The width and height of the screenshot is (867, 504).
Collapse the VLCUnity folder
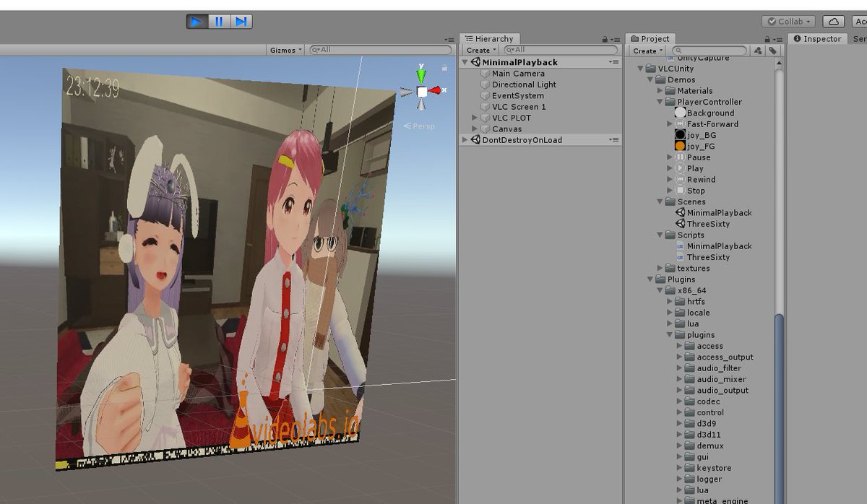click(x=640, y=69)
